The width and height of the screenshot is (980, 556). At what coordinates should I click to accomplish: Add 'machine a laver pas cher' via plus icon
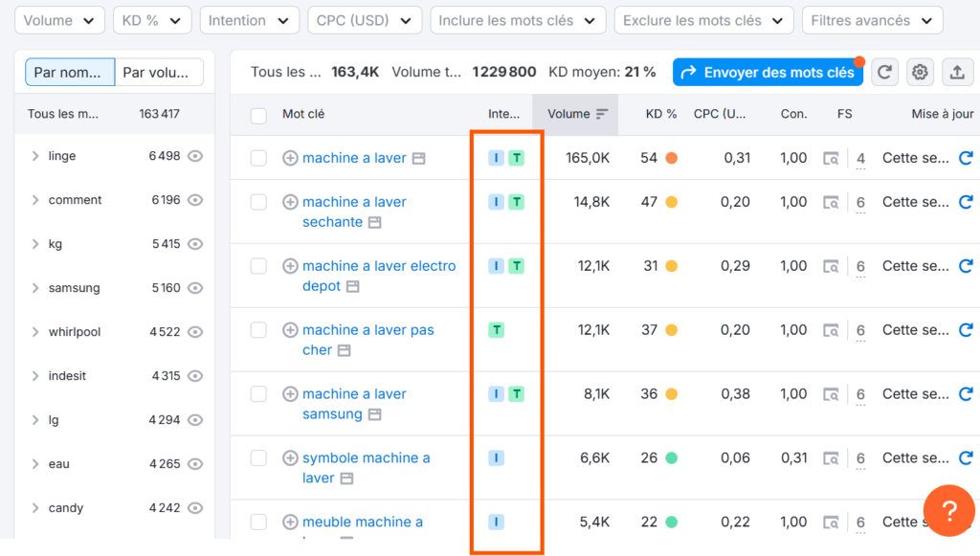click(290, 330)
